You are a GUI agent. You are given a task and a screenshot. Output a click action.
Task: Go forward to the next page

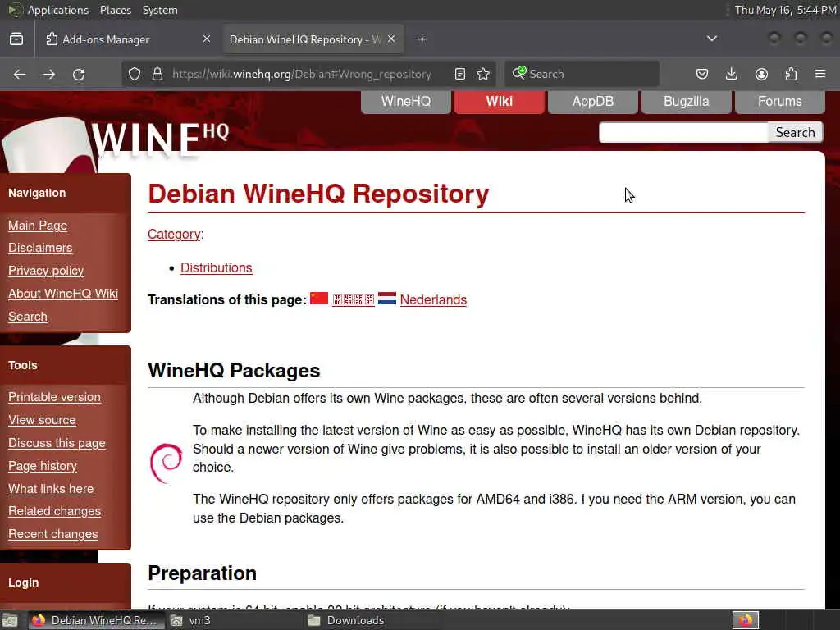(48, 74)
